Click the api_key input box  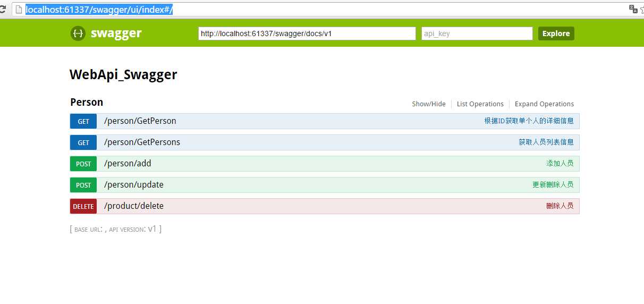coord(477,33)
